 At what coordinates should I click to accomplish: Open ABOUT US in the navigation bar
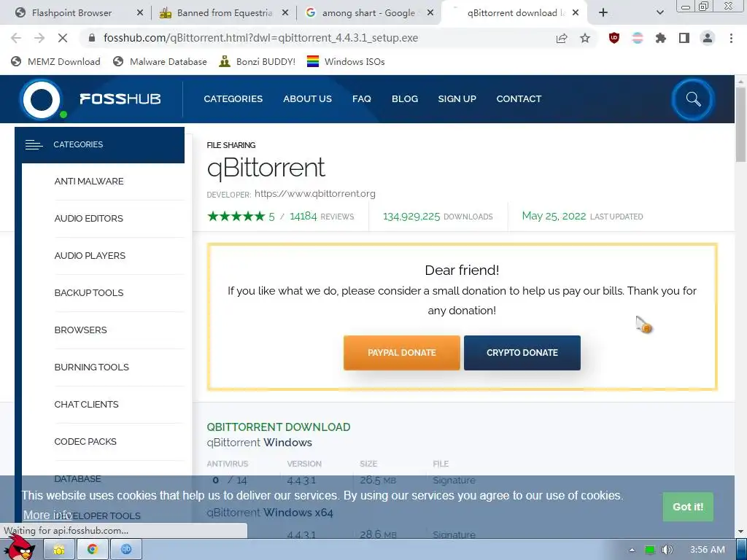307,99
